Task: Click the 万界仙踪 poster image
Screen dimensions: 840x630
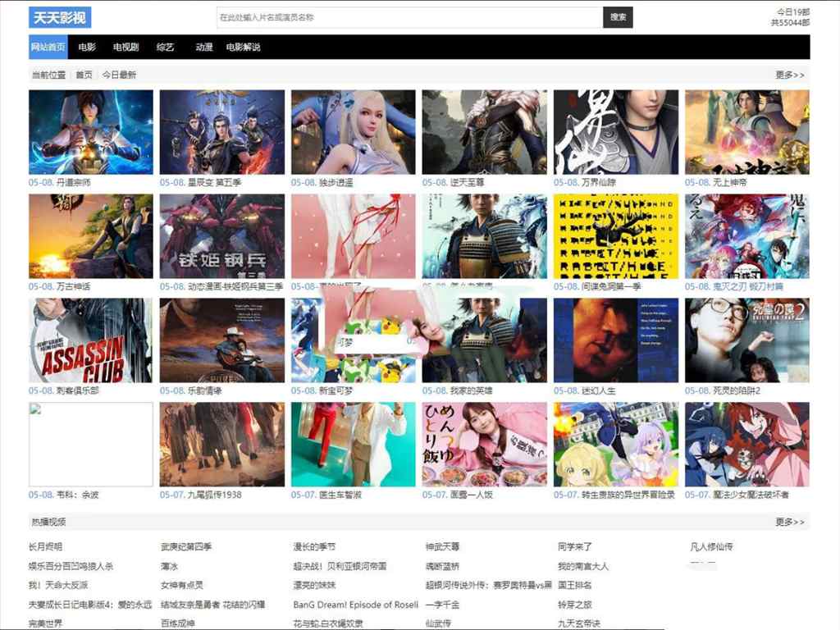Action: pyautogui.click(x=615, y=132)
